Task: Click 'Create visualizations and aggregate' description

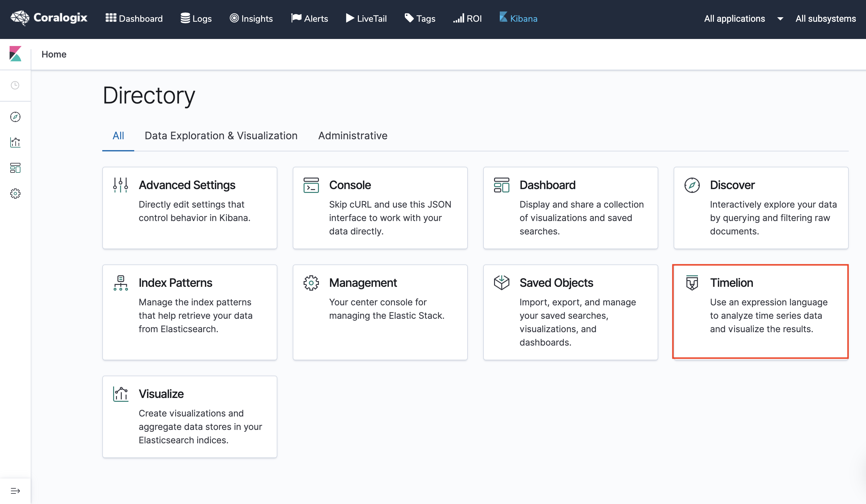Action: (200, 427)
